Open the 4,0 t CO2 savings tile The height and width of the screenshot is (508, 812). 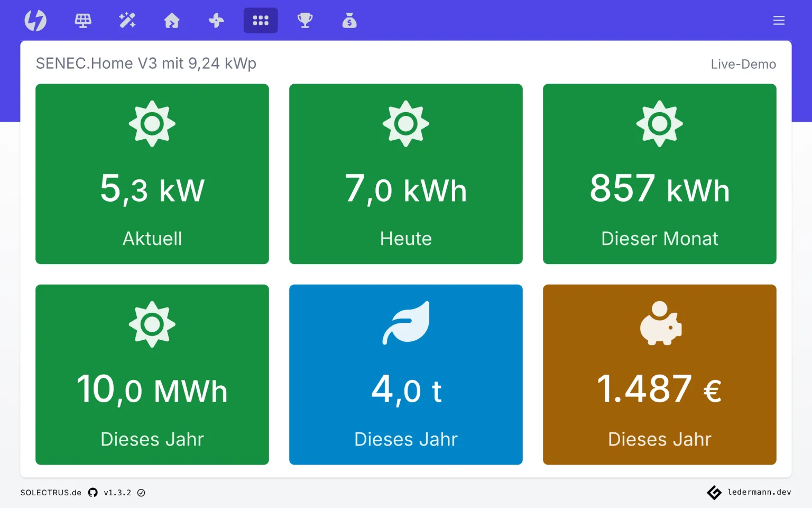(406, 375)
